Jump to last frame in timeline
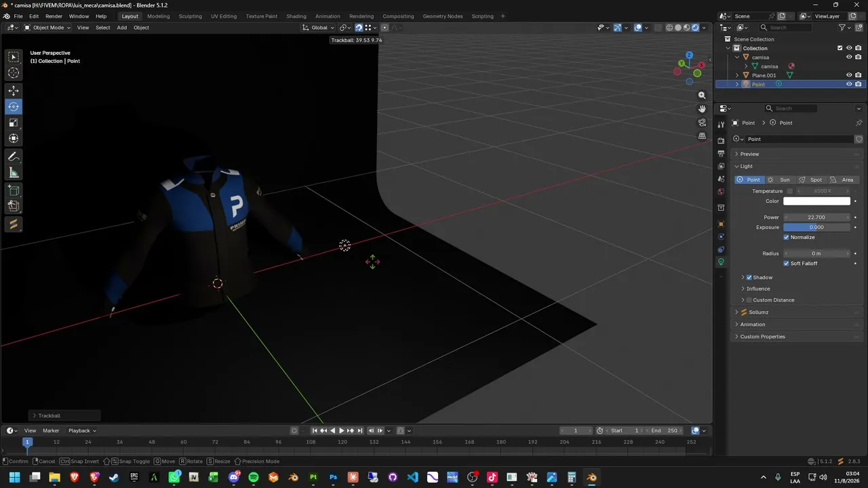Screen dimensions: 868x488 (360, 430)
